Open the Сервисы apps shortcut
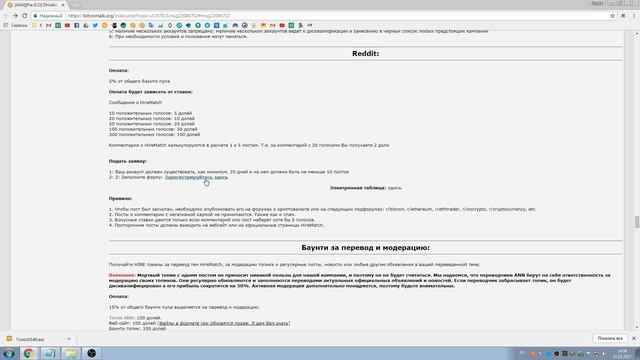The width and height of the screenshot is (640, 360). pos(16,25)
